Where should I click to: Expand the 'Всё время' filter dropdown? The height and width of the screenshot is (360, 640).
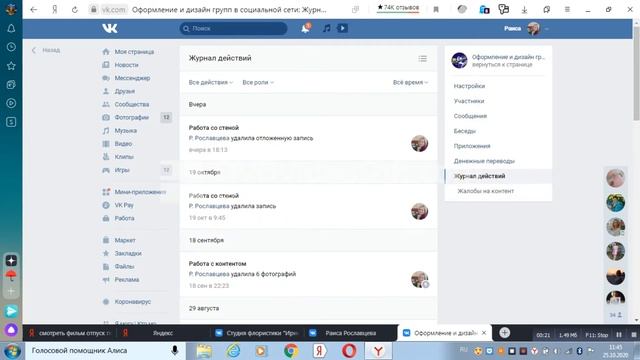410,82
